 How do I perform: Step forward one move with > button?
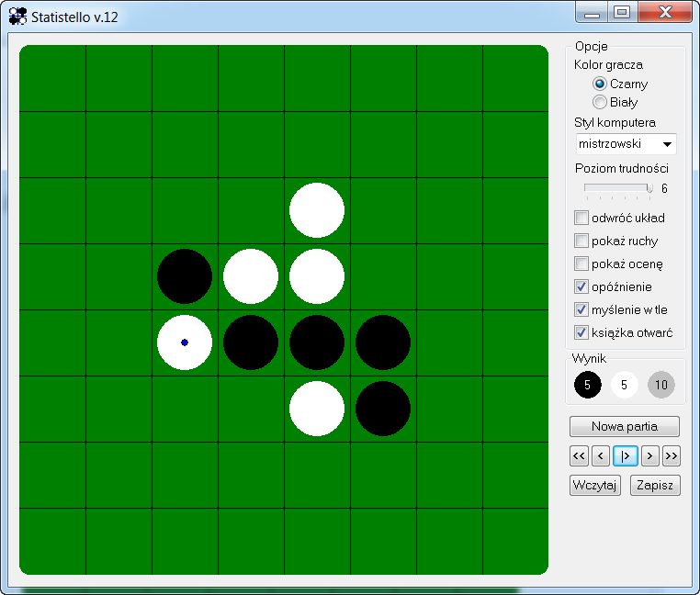point(649,455)
